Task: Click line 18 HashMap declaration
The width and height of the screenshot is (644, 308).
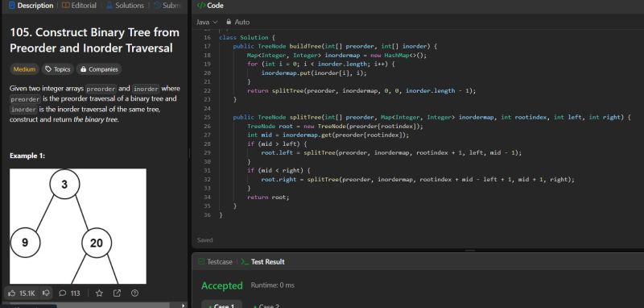Action: [x=337, y=55]
